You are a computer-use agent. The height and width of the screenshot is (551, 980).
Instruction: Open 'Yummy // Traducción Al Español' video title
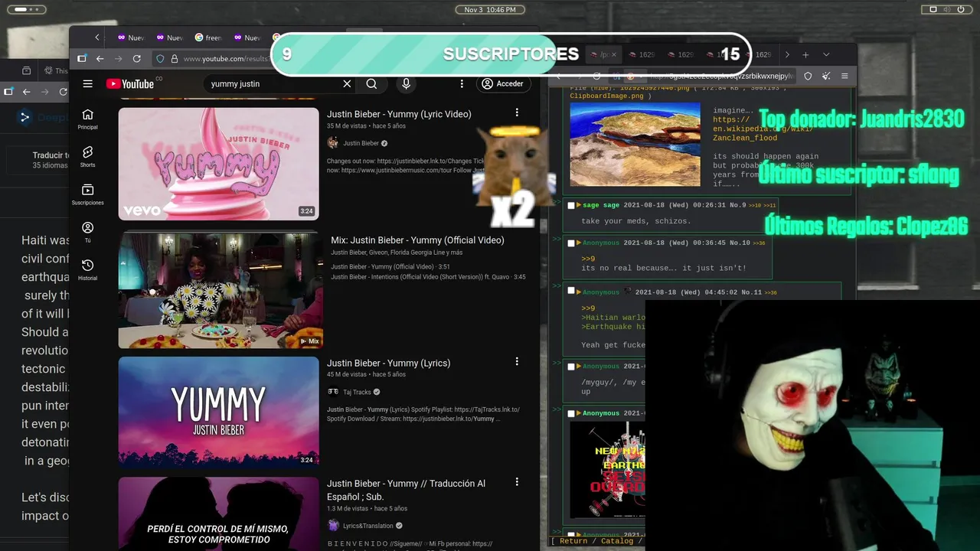(406, 490)
